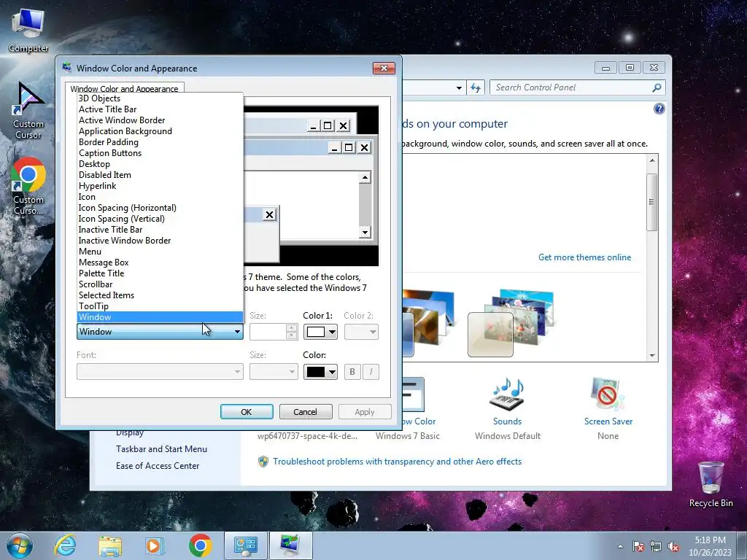Show hidden system tray icons
Viewport: 747px width, 560px height.
620,546
